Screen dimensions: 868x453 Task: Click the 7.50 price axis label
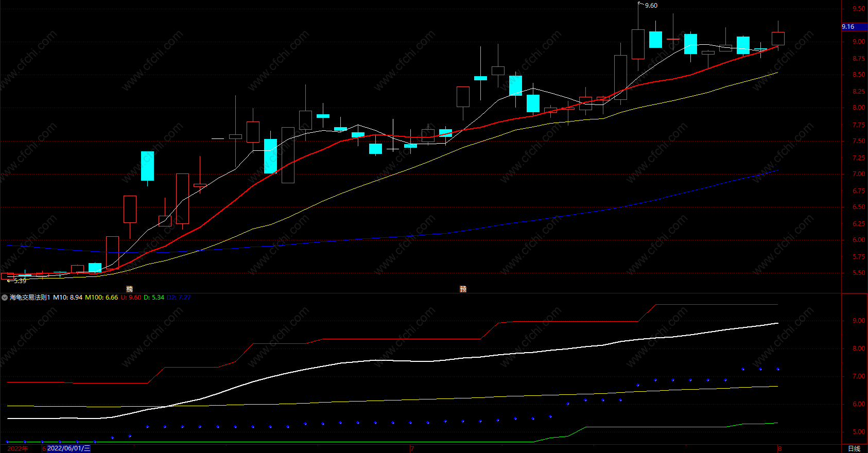click(859, 141)
